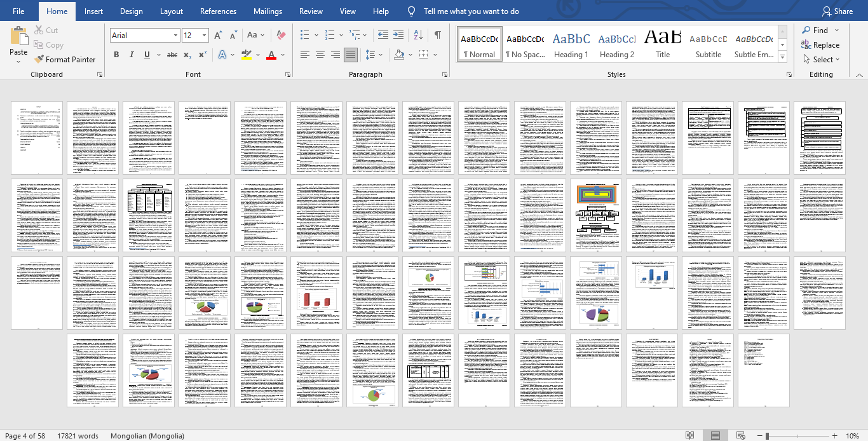Click the Grow Font Size icon
The width and height of the screenshot is (868, 441).
(x=218, y=36)
